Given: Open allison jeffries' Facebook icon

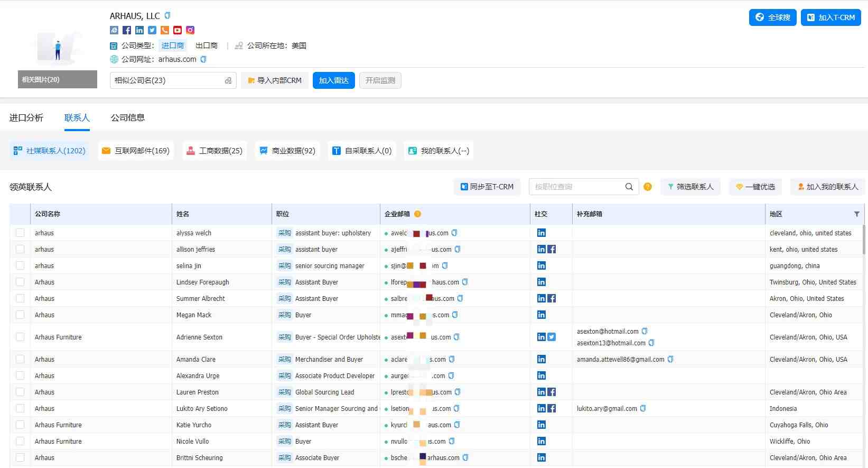Looking at the screenshot, I should pos(552,249).
